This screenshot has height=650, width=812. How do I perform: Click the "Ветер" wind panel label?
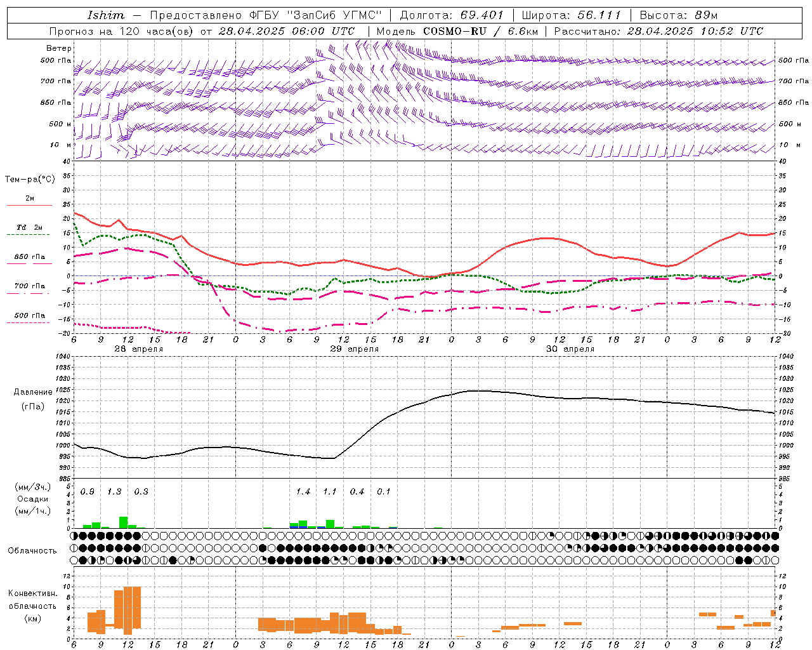coord(59,48)
